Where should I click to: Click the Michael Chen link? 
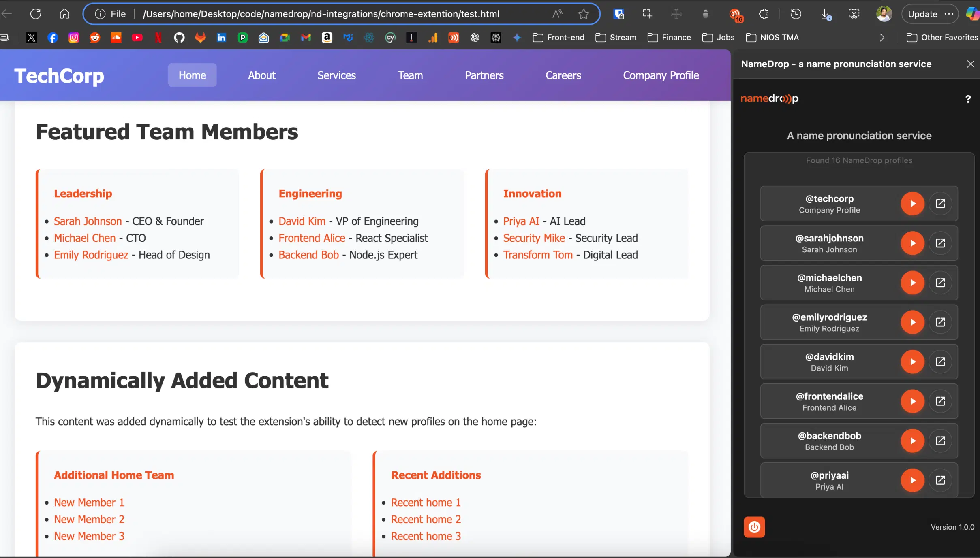85,238
